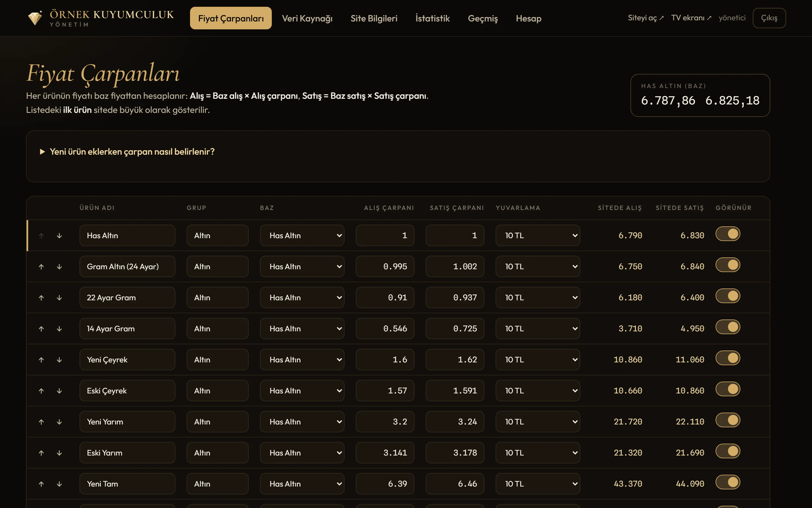Move Has Altın row down
Viewport: 812px width, 508px height.
click(59, 236)
